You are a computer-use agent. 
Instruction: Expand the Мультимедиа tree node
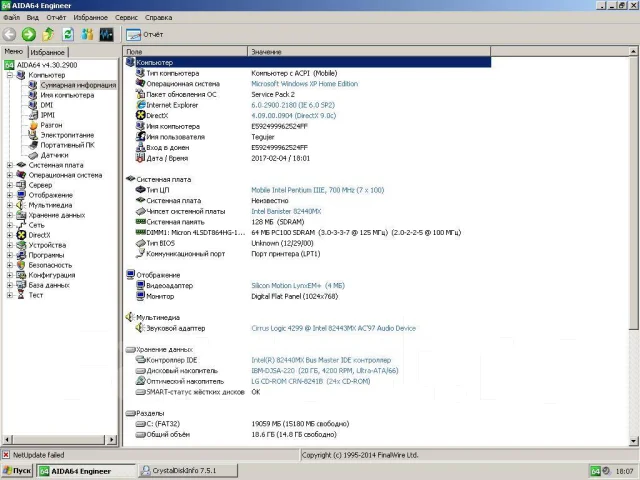pyautogui.click(x=10, y=205)
